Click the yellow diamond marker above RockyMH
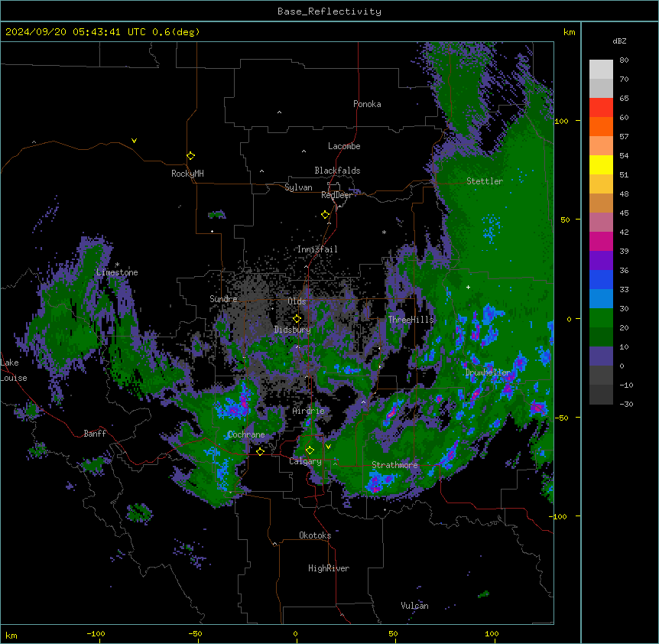 pos(191,156)
